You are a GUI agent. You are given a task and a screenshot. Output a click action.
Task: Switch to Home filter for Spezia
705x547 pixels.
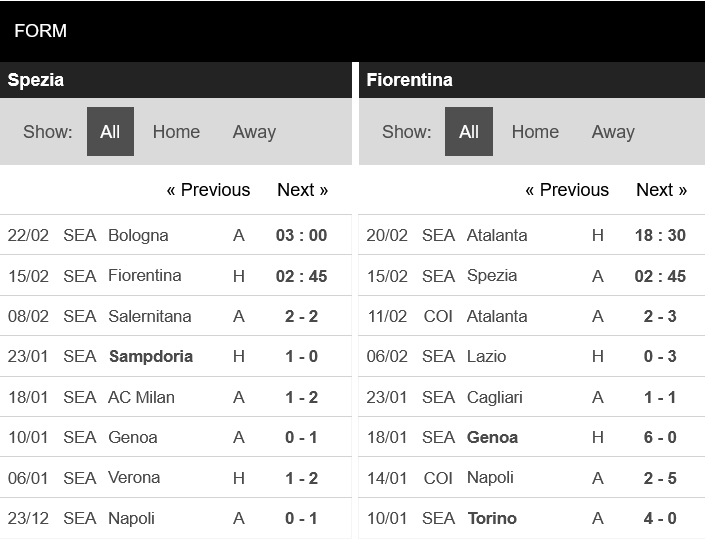[176, 132]
